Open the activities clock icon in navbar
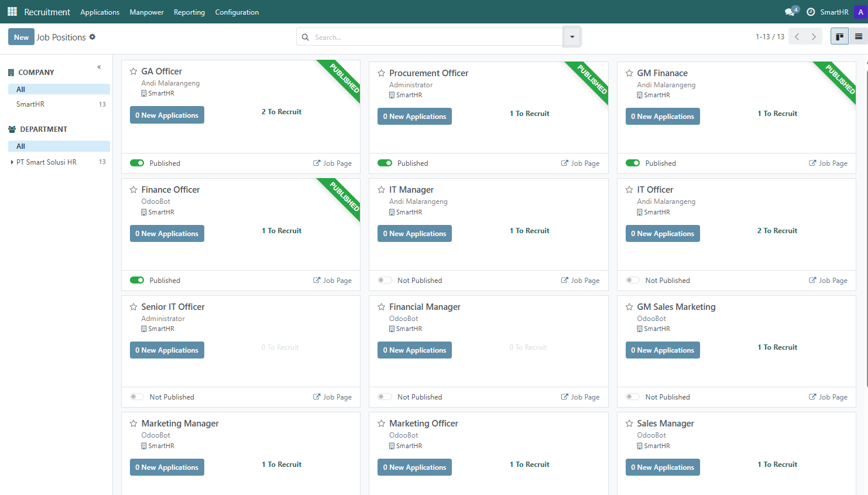 pos(811,12)
